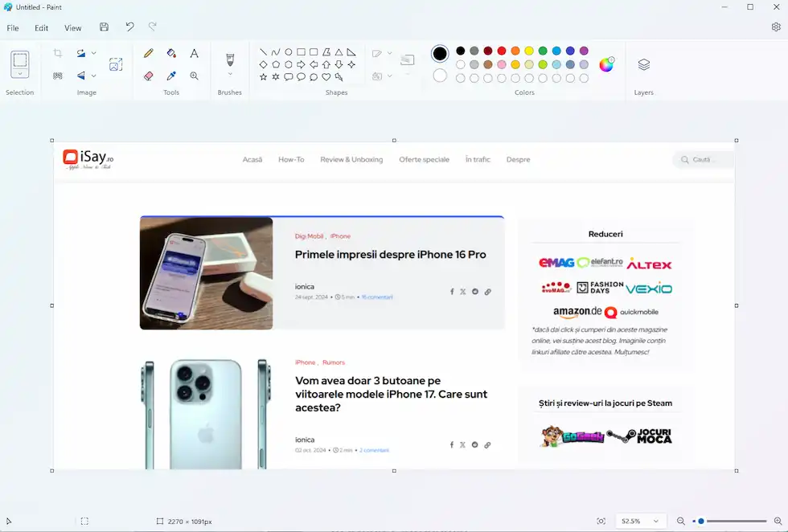Pick the red color swatch

pyautogui.click(x=502, y=51)
